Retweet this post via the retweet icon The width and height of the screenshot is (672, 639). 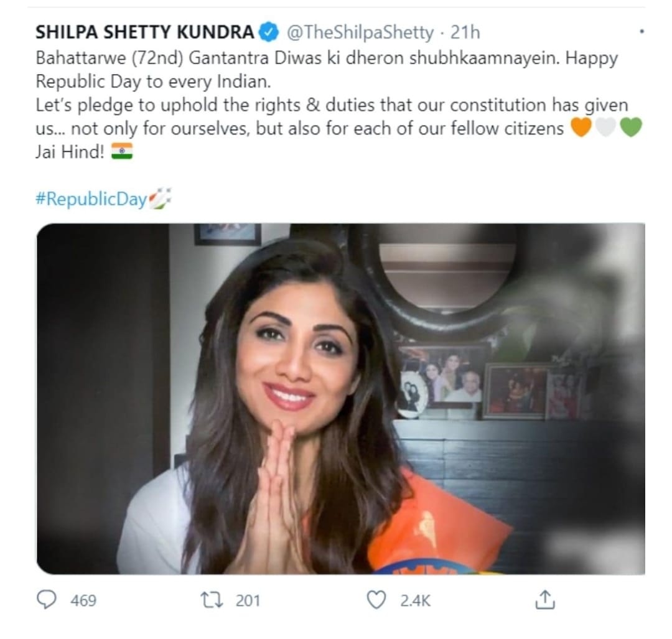point(212,600)
